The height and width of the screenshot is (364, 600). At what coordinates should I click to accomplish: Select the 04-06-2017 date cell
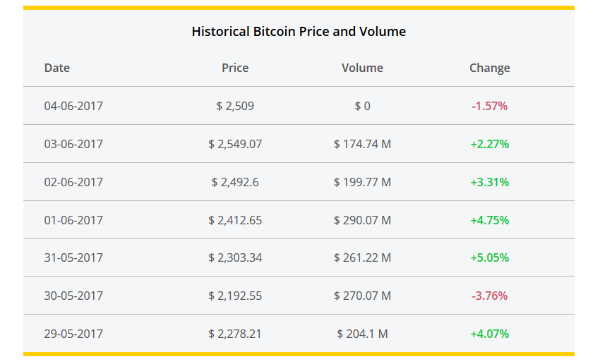click(73, 106)
